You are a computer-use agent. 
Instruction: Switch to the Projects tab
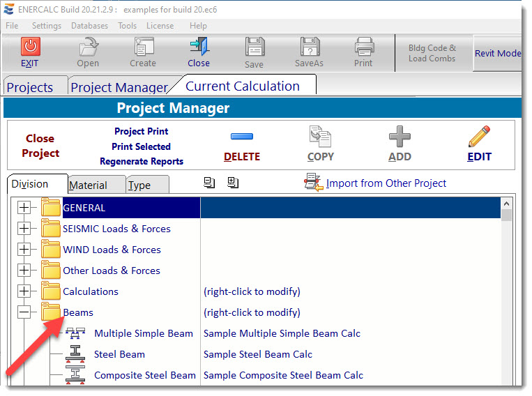pos(30,87)
